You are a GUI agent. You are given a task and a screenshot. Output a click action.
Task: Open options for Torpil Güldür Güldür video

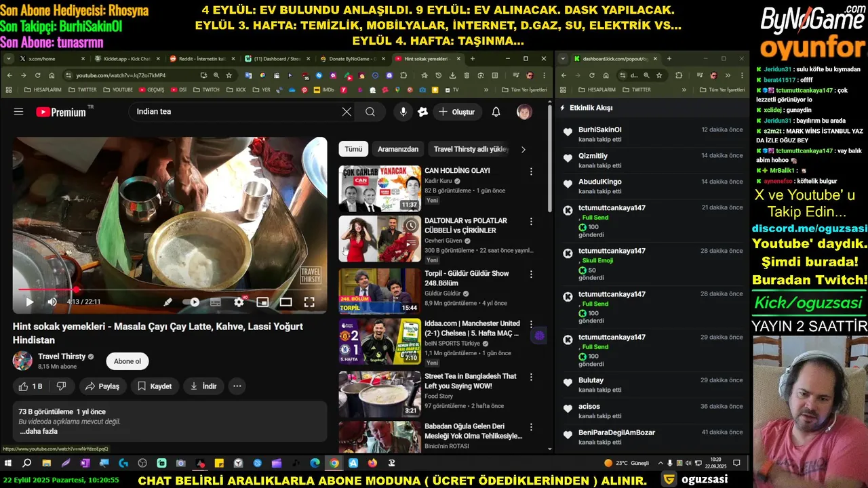531,274
